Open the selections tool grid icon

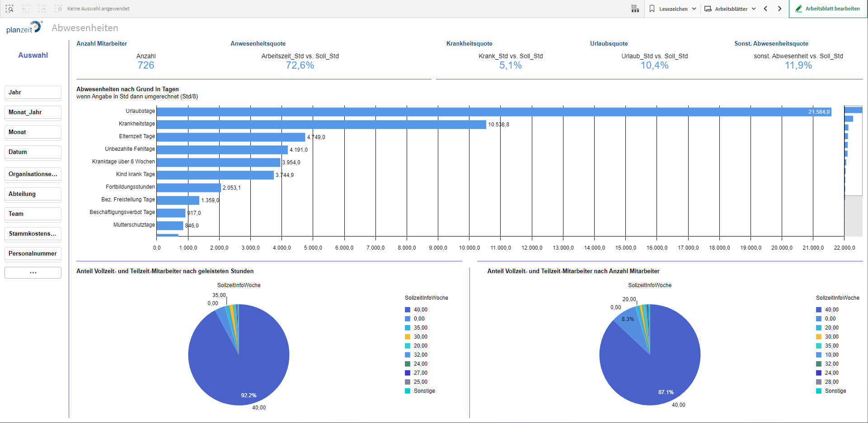635,9
